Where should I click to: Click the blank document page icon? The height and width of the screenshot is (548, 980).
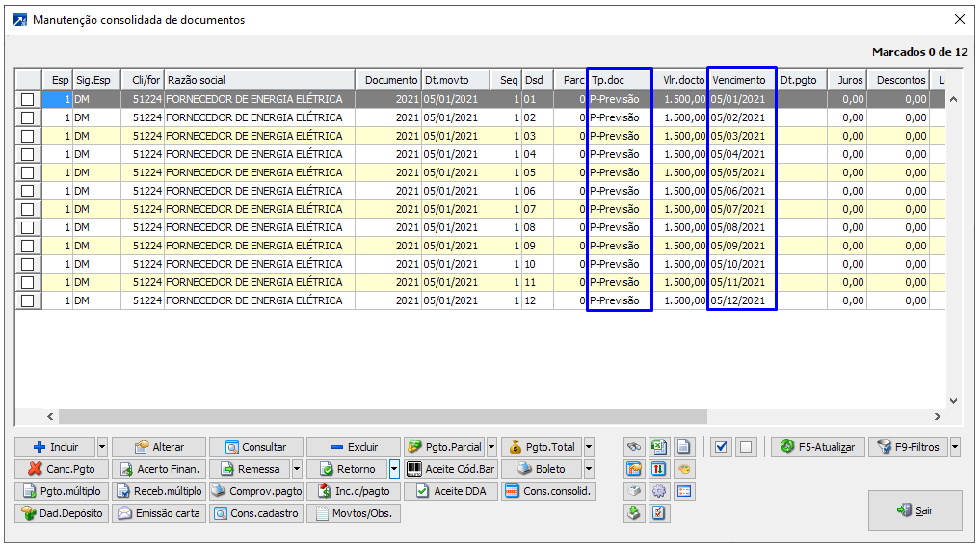tap(684, 447)
